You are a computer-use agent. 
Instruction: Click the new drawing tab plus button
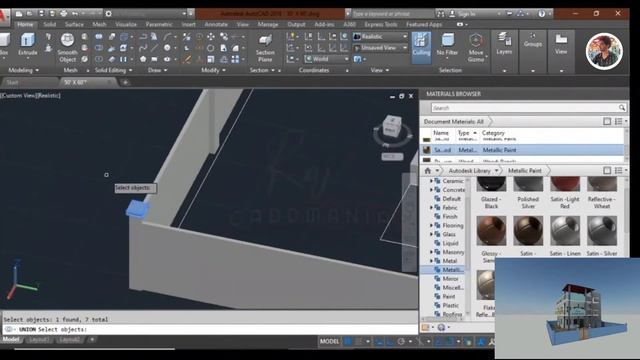coord(125,82)
